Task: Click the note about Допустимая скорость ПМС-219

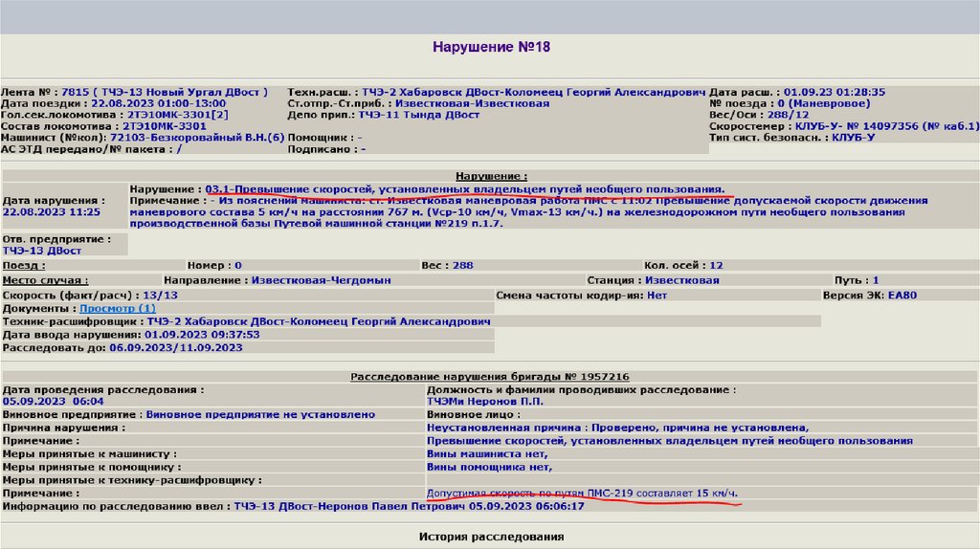Action: (x=582, y=493)
